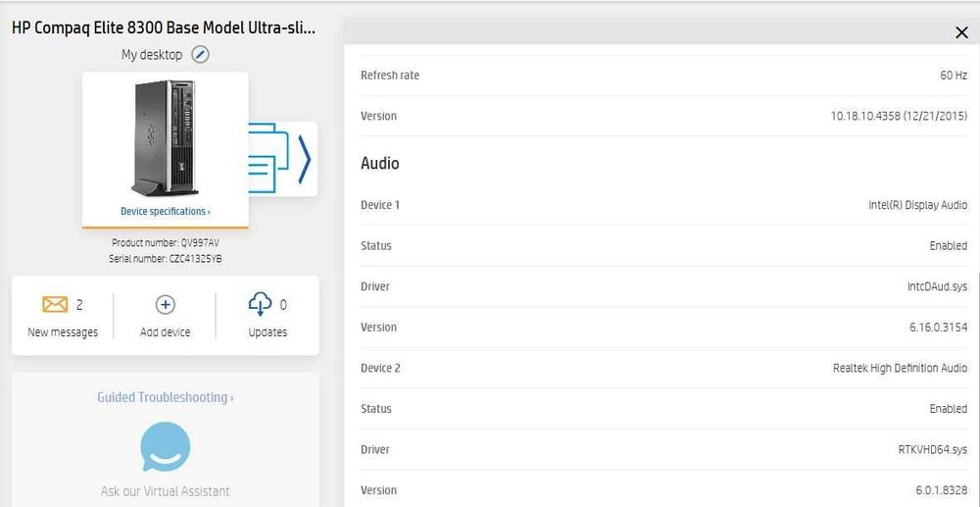This screenshot has width=980, height=507.
Task: Expand next device card with right chevron
Action: click(304, 159)
